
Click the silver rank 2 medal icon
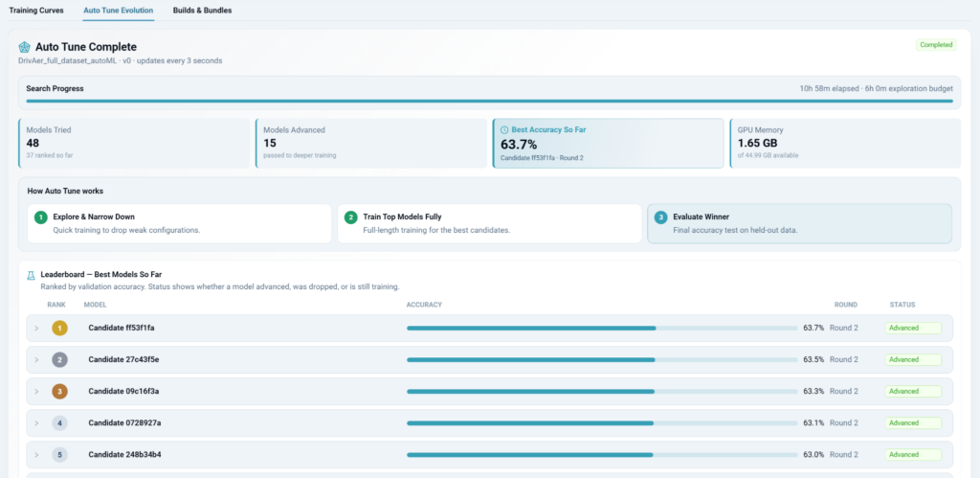pyautogui.click(x=60, y=360)
